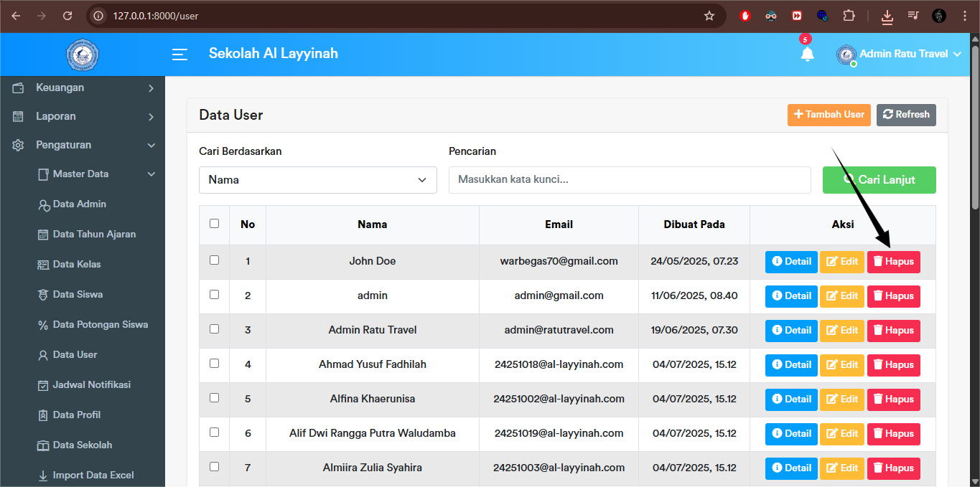Image resolution: width=980 pixels, height=487 pixels.
Task: Check the select-all checkbox in table header
Action: click(x=214, y=224)
